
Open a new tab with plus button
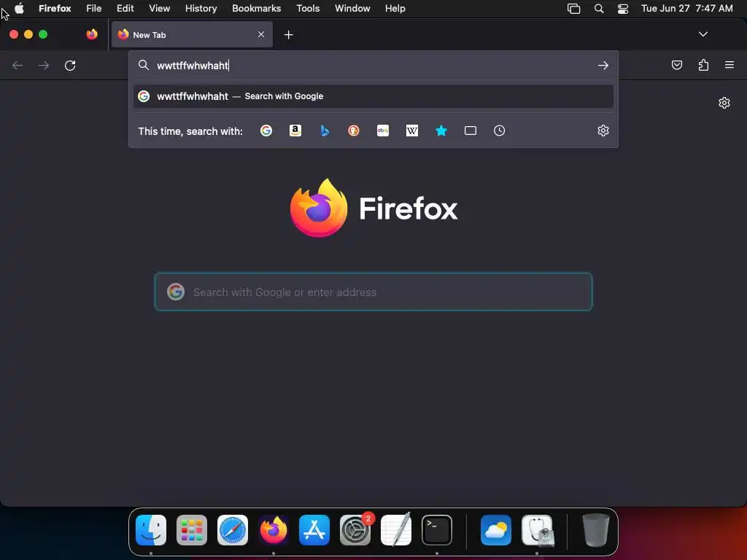289,35
